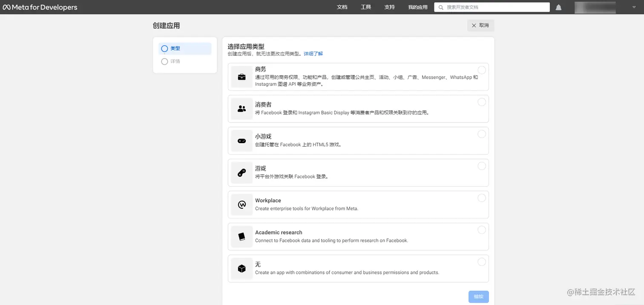
Task: Click 'Create enterprise tools for Workplace' description
Action: click(307, 209)
